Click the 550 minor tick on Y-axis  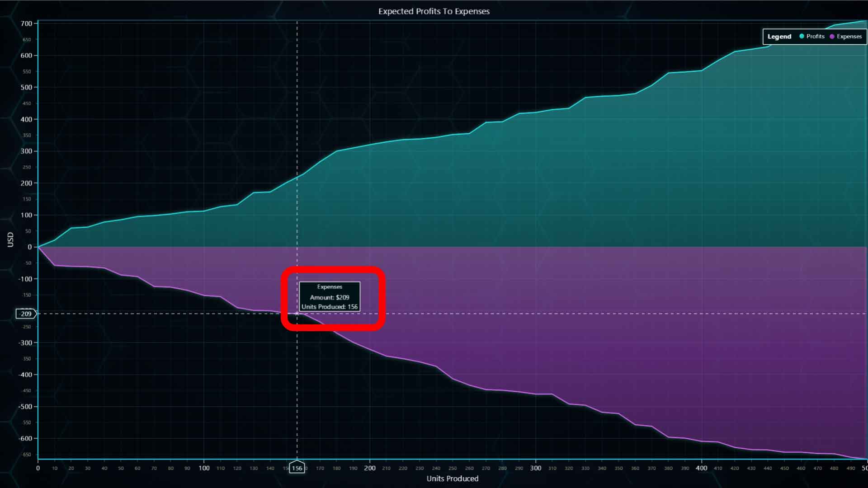(x=27, y=71)
